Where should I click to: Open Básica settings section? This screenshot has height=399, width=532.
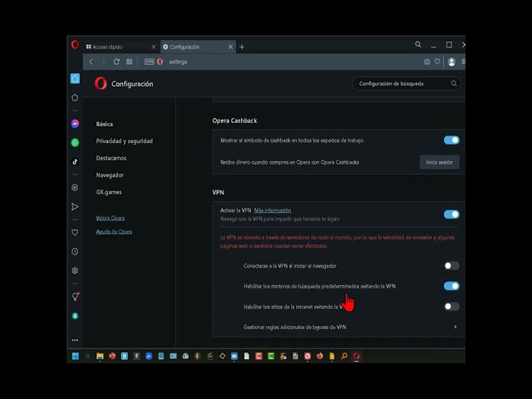pyautogui.click(x=105, y=124)
